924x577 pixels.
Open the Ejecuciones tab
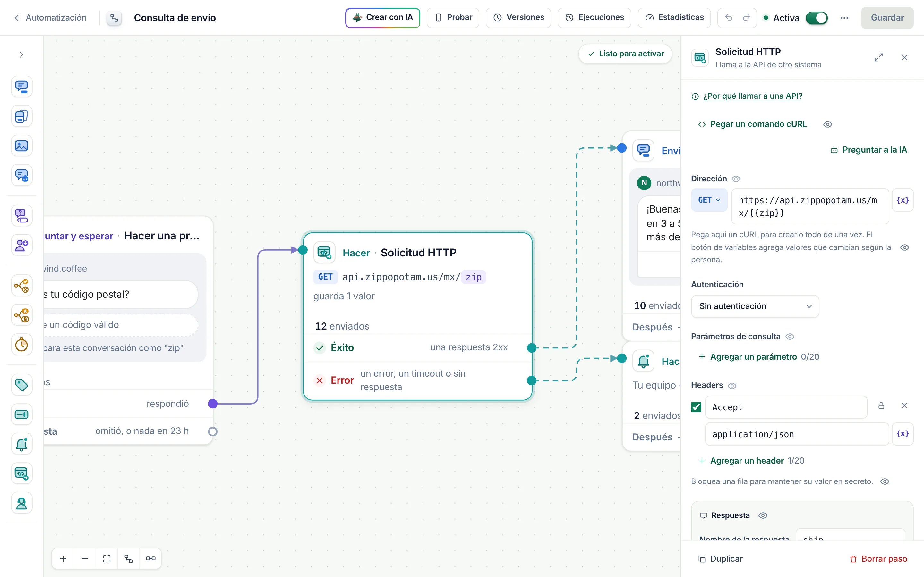pyautogui.click(x=594, y=18)
